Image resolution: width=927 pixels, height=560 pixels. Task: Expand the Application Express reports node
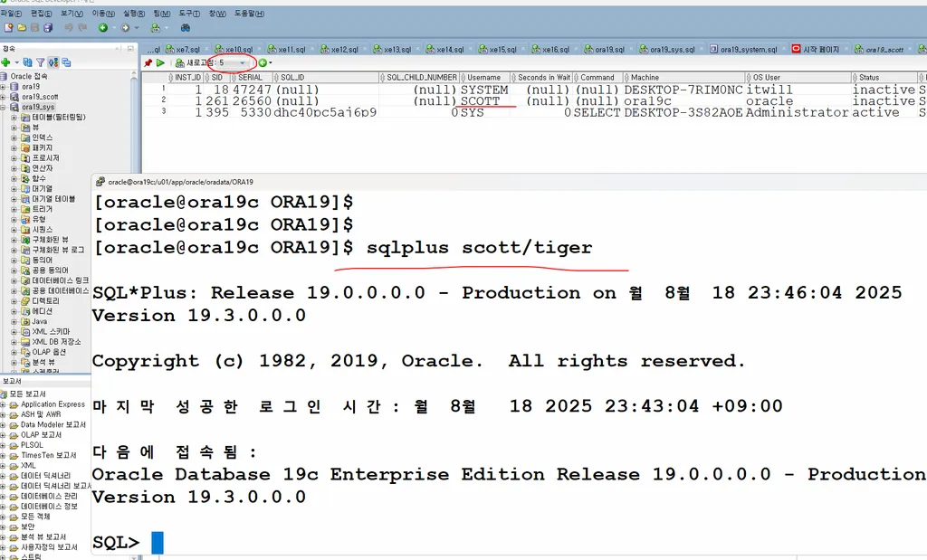pos(3,404)
